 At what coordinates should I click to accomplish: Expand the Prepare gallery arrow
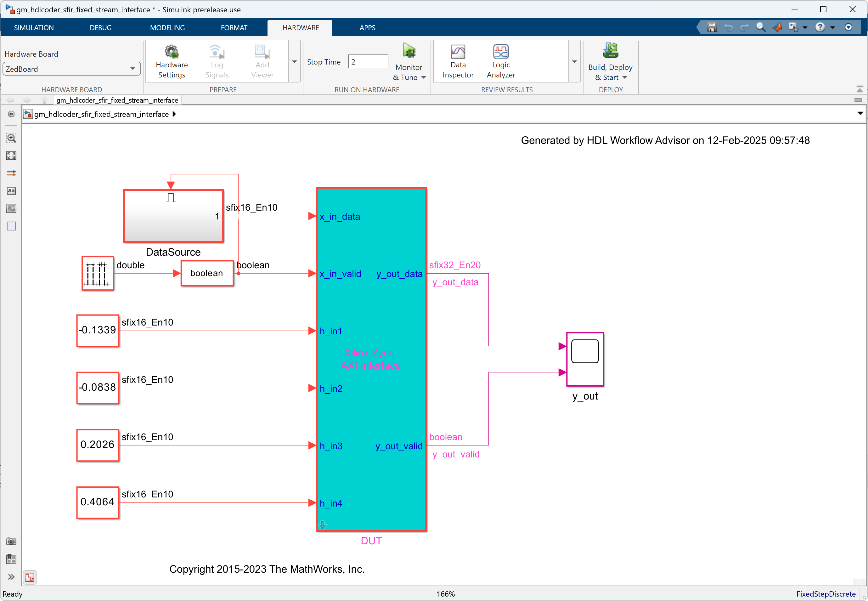click(x=294, y=61)
